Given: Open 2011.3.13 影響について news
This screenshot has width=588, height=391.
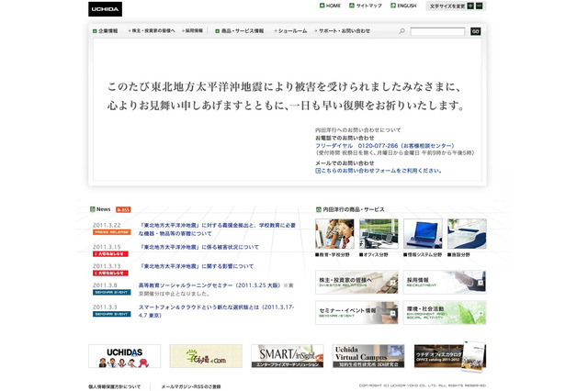Looking at the screenshot, I should tap(196, 266).
